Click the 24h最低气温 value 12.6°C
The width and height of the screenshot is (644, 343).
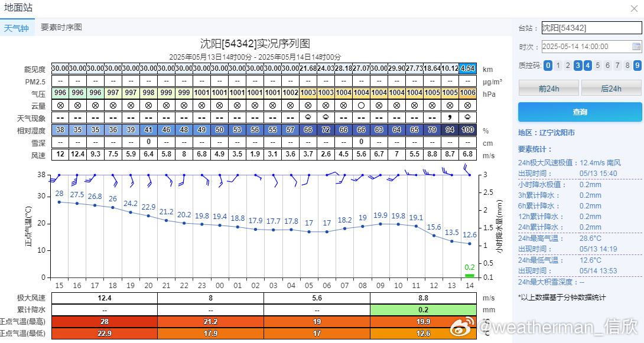[x=590, y=260]
